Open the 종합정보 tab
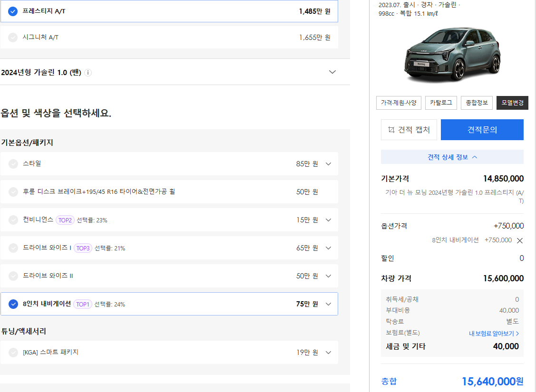This screenshot has height=392, width=536. pyautogui.click(x=477, y=103)
